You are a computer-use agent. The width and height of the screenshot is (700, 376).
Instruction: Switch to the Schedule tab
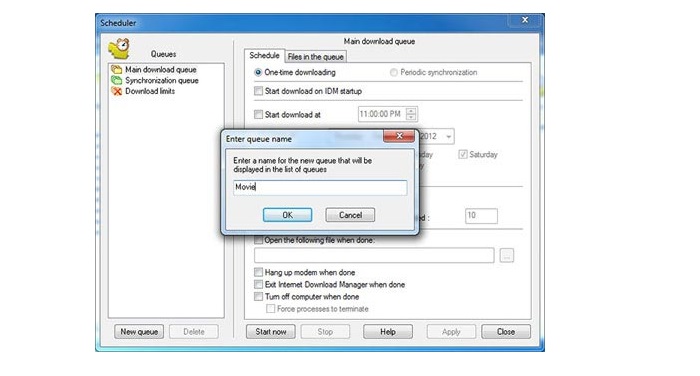(x=264, y=55)
